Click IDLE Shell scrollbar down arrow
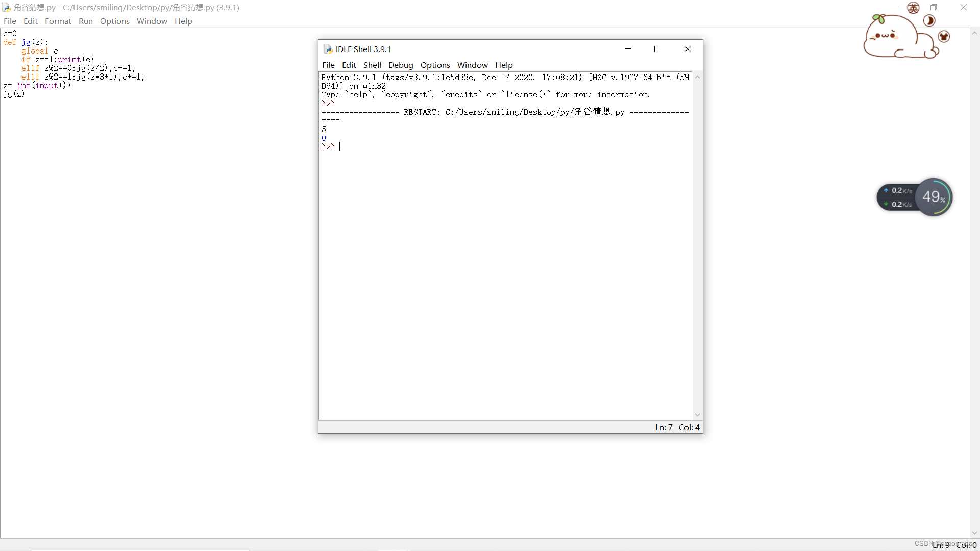The image size is (980, 551). coord(697,415)
